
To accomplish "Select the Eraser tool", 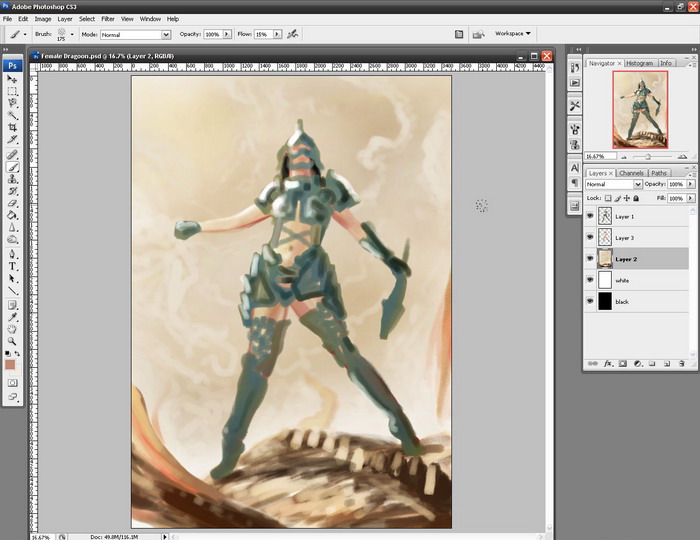I will coord(12,203).
